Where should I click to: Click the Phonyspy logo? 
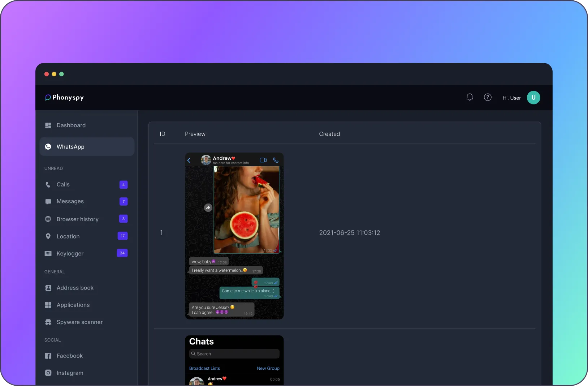pos(64,98)
